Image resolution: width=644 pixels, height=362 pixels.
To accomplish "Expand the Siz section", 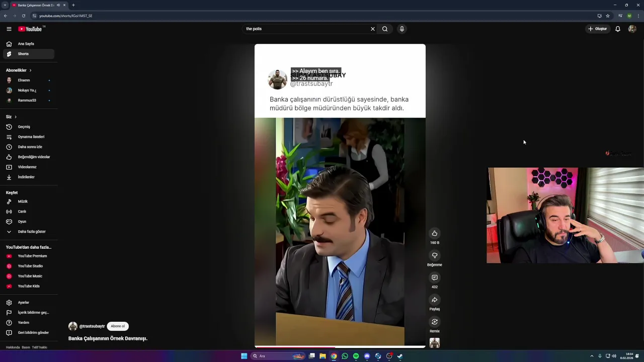I will 11,117.
